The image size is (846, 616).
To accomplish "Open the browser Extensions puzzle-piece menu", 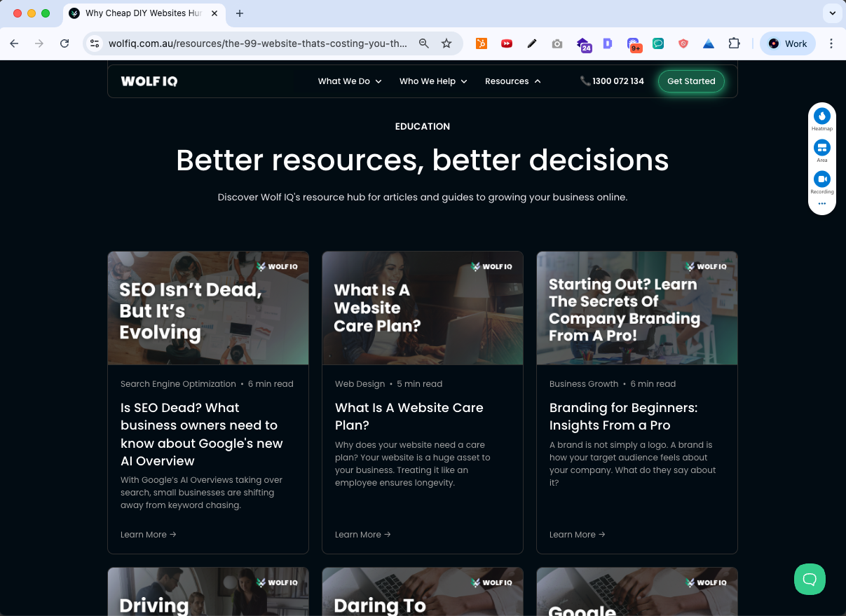I will (734, 43).
